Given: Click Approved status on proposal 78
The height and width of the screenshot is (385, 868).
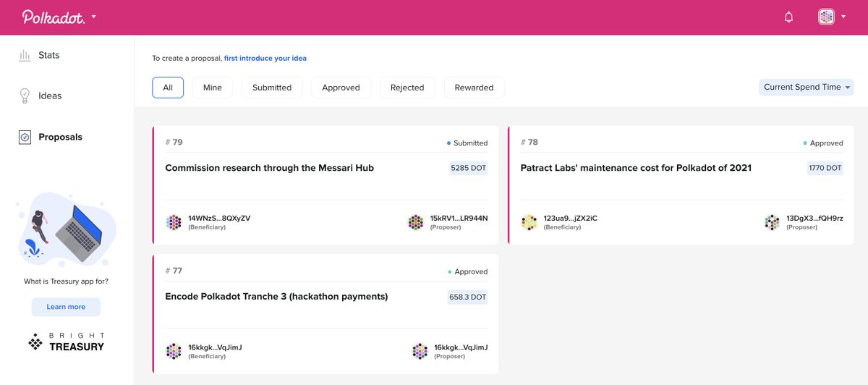Looking at the screenshot, I should coord(823,143).
